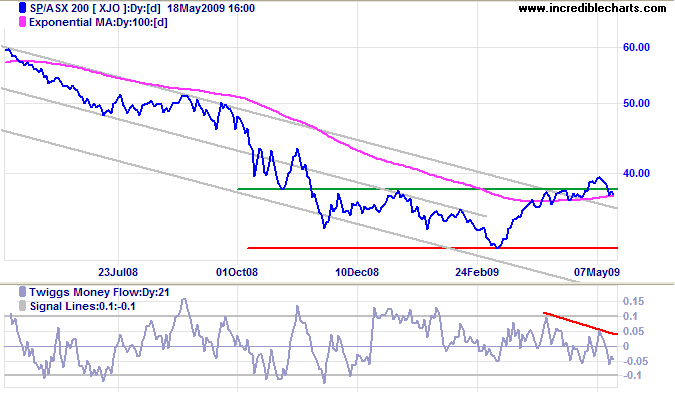Click the 40.00 price axis label

point(636,173)
